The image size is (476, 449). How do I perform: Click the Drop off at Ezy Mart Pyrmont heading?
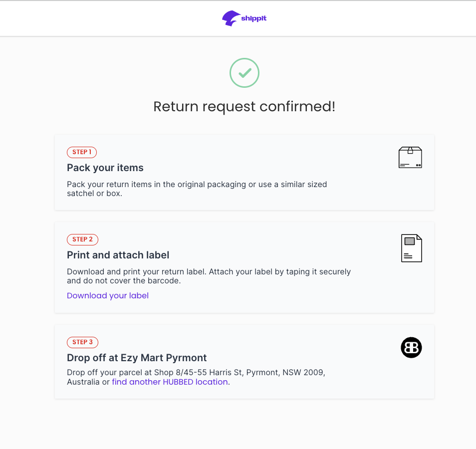(x=137, y=358)
